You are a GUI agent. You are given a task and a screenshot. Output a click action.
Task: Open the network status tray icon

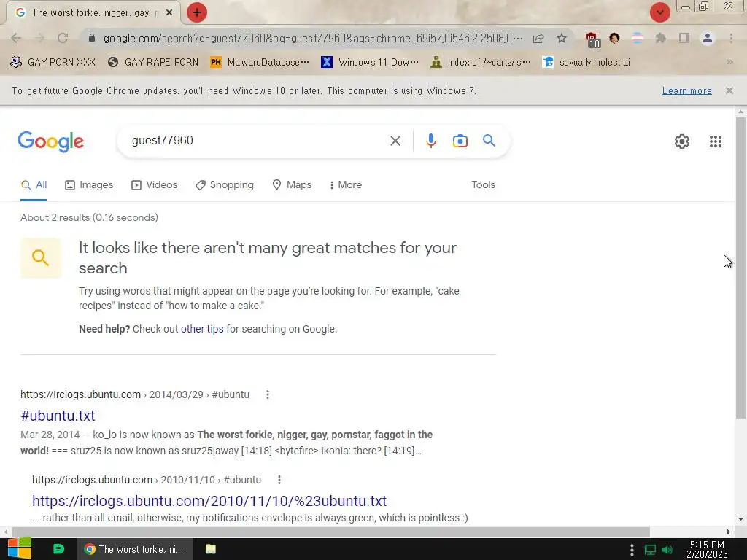[x=650, y=550]
